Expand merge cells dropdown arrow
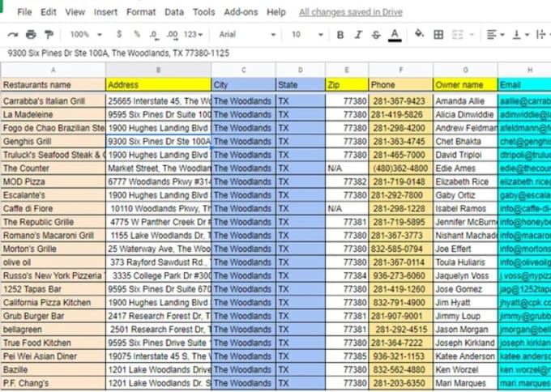This screenshot has height=392, width=551. pyautogui.click(x=472, y=35)
